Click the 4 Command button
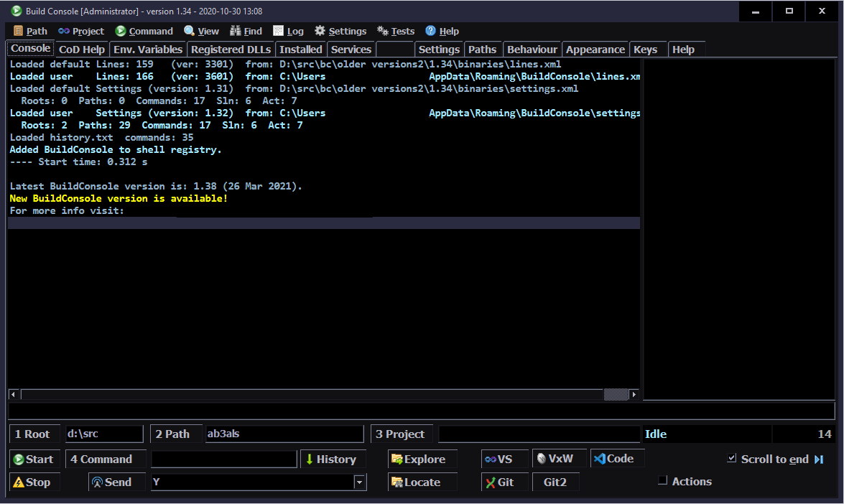The height and width of the screenshot is (504, 844). coord(106,459)
